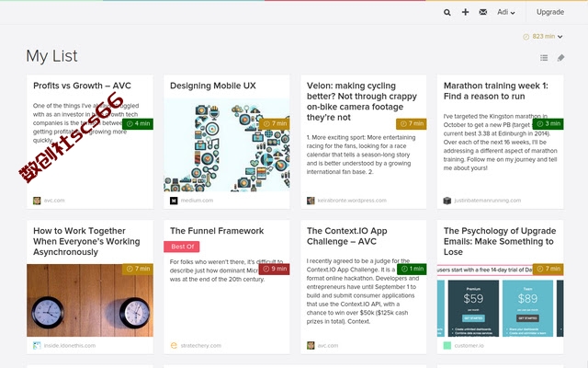Open The Context.IO App Challenge article
This screenshot has width=588, height=368.
(x=347, y=236)
